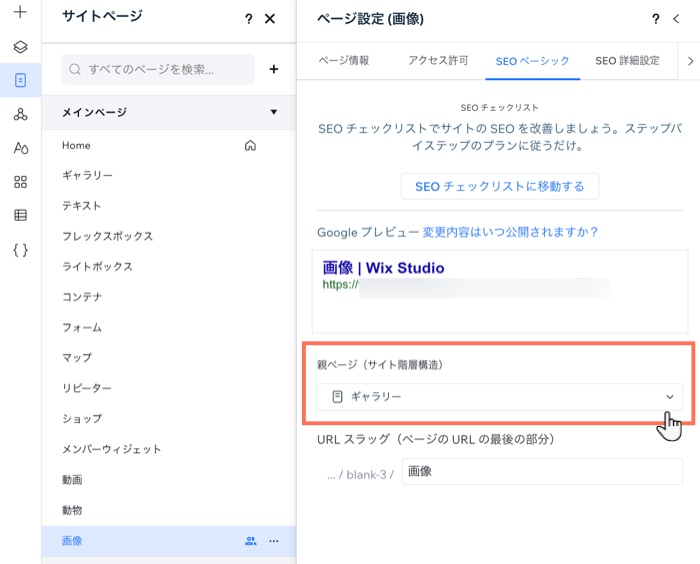Screen dimensions: 700x564
Task: Click the https:// URL in Google preview
Action: coord(341,284)
